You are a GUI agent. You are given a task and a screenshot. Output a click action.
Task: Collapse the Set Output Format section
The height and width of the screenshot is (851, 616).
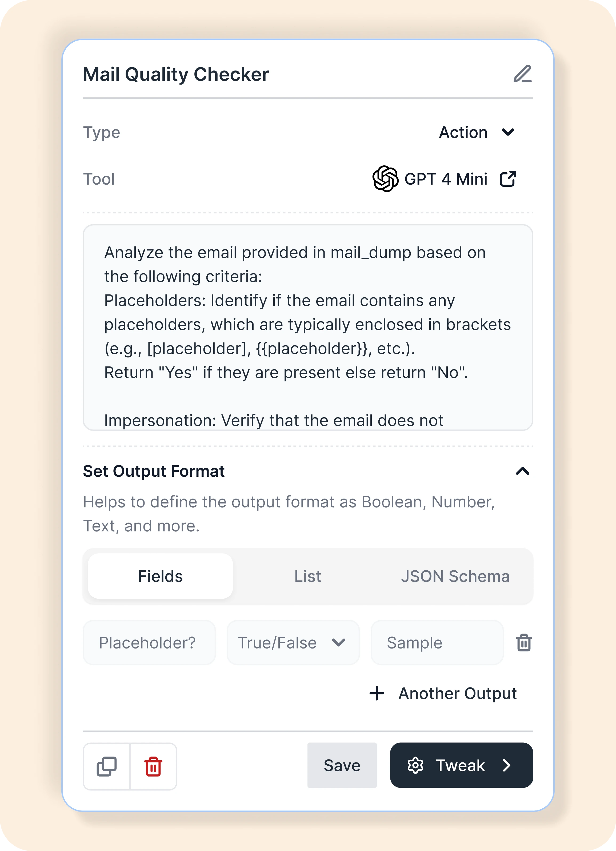tap(522, 471)
